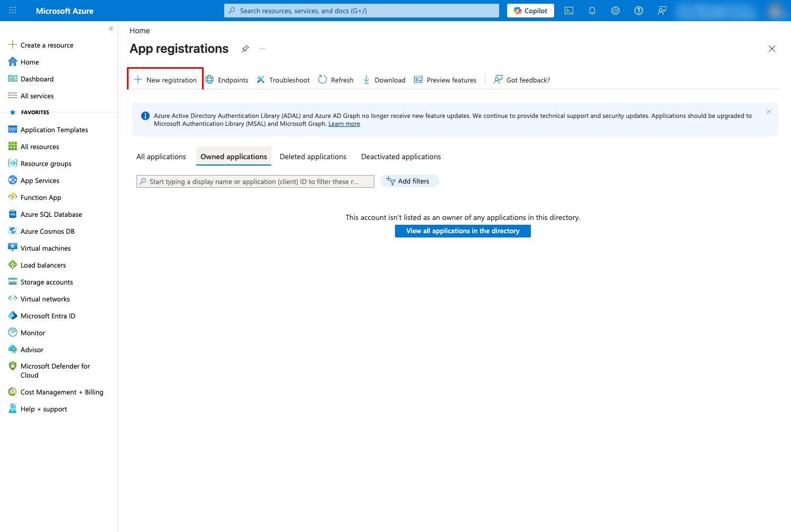Click the Home breadcrumb link

click(x=140, y=31)
